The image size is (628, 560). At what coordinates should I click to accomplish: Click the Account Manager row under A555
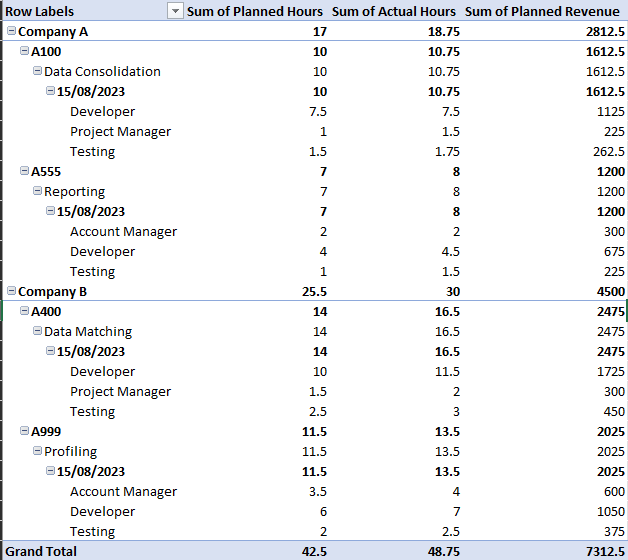pyautogui.click(x=123, y=231)
